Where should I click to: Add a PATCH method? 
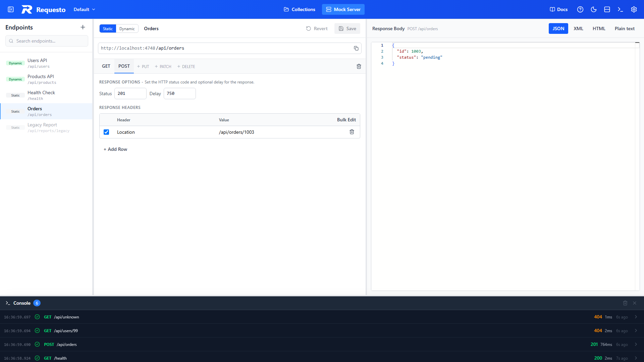(x=163, y=66)
